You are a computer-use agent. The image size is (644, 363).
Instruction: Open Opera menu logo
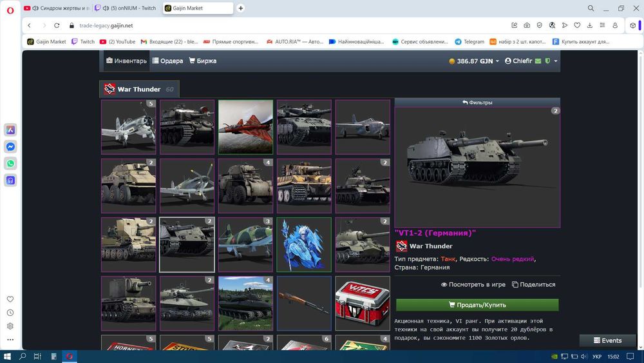click(x=10, y=10)
